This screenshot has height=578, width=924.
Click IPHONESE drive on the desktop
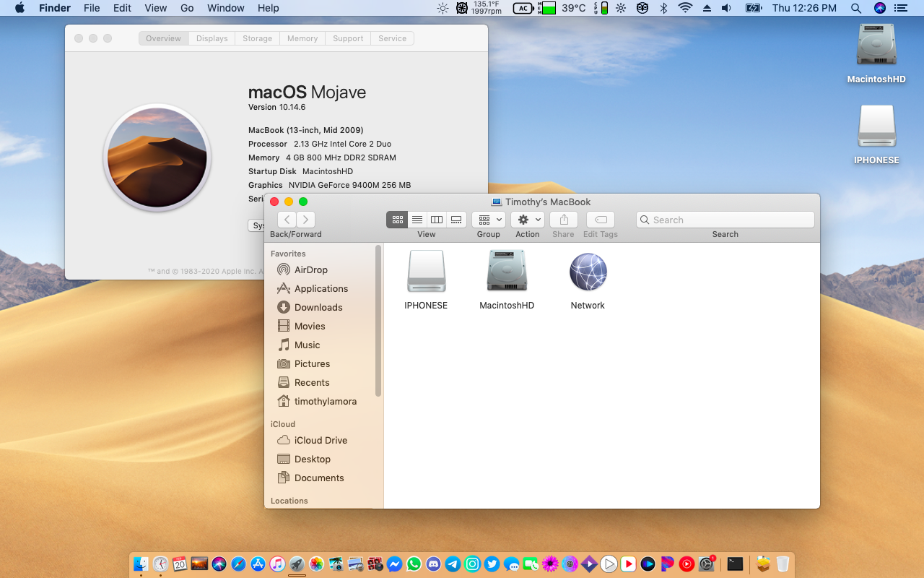pyautogui.click(x=876, y=134)
